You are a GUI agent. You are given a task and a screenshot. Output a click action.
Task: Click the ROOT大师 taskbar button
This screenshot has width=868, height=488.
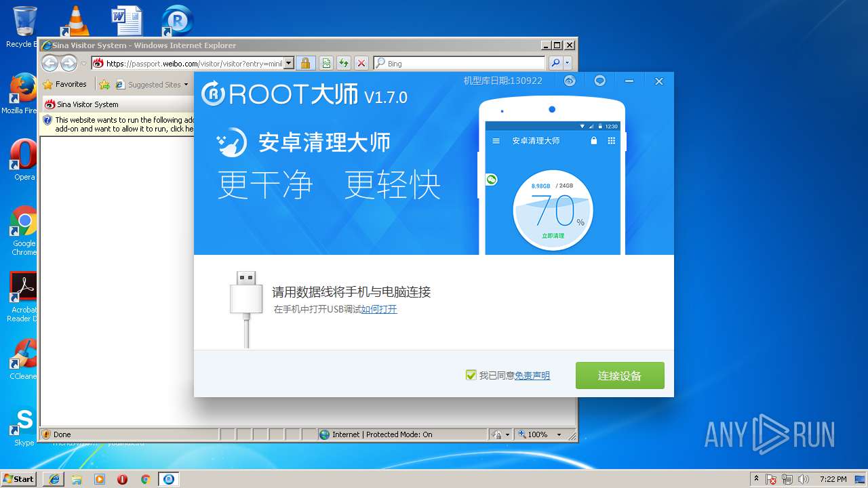point(169,479)
